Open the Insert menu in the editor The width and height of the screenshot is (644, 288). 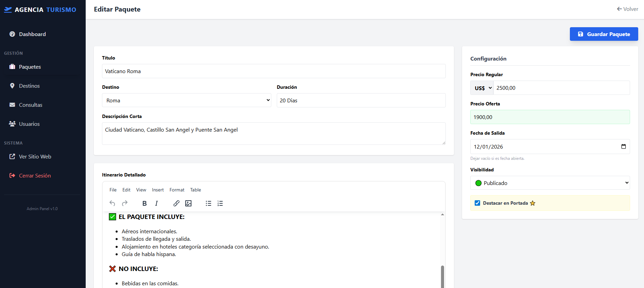[158, 190]
